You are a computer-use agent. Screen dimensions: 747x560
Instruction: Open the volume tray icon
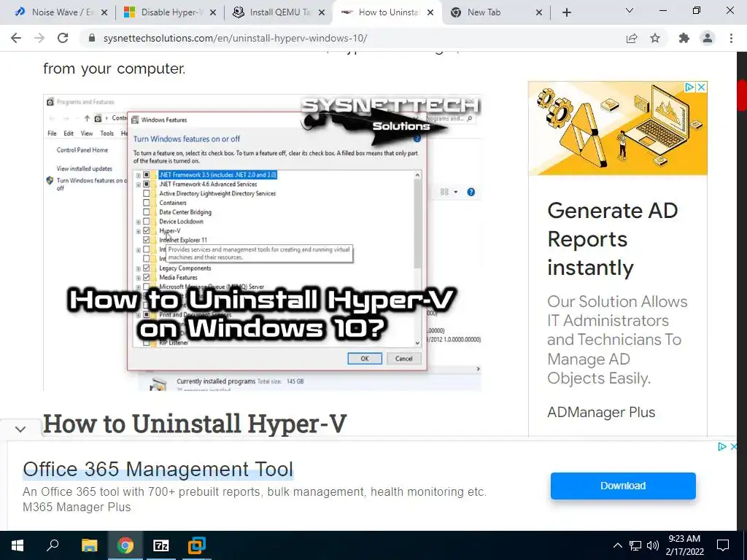tap(653, 545)
